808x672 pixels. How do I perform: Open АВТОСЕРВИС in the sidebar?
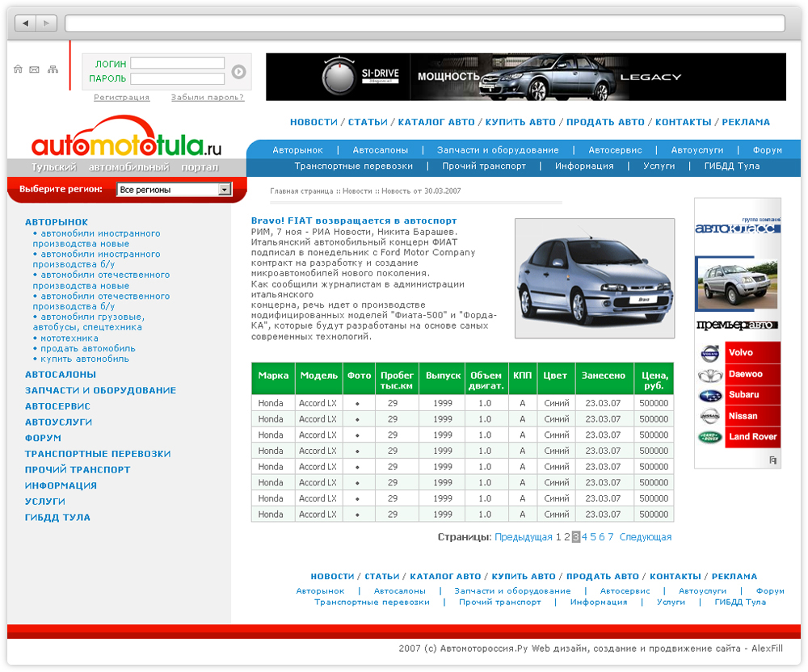pyautogui.click(x=57, y=406)
